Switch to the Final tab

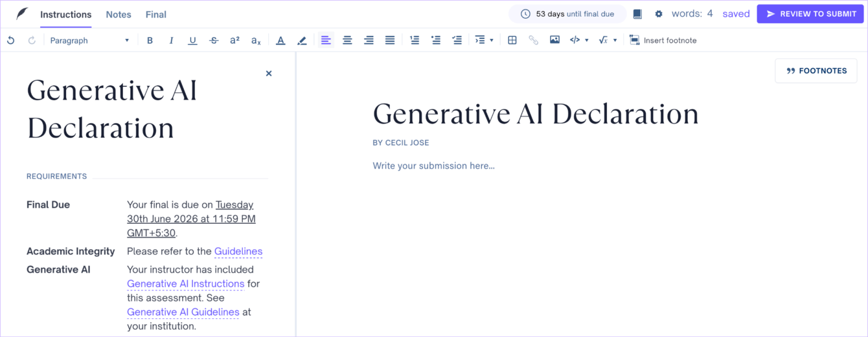156,14
